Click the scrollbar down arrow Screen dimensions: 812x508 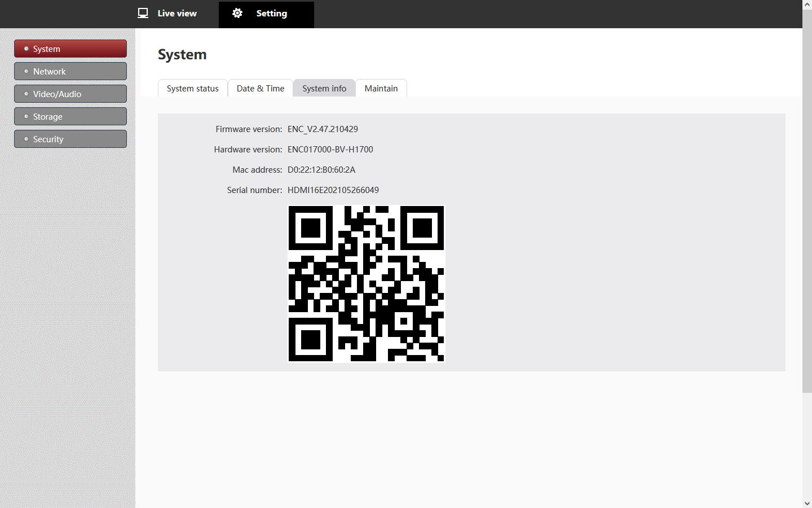coord(807,503)
